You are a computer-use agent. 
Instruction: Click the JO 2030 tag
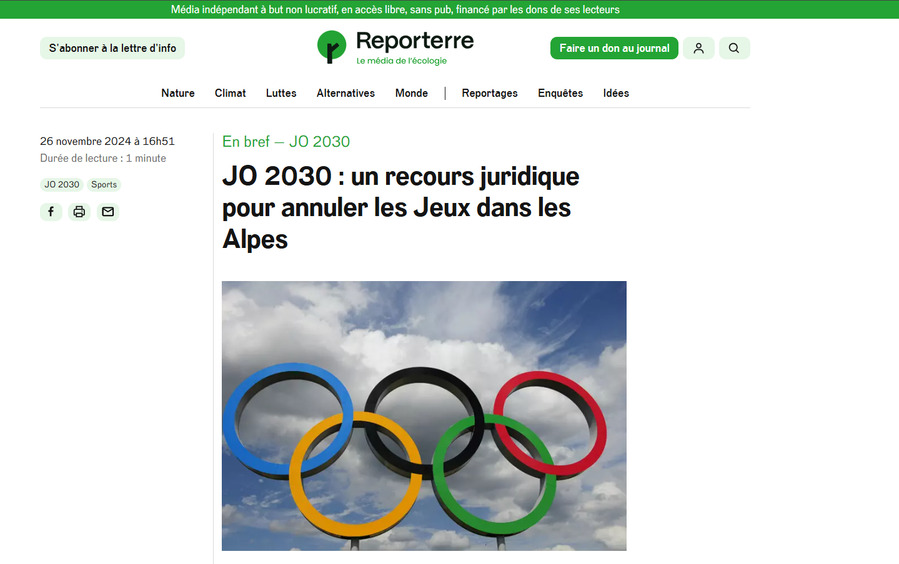click(61, 185)
